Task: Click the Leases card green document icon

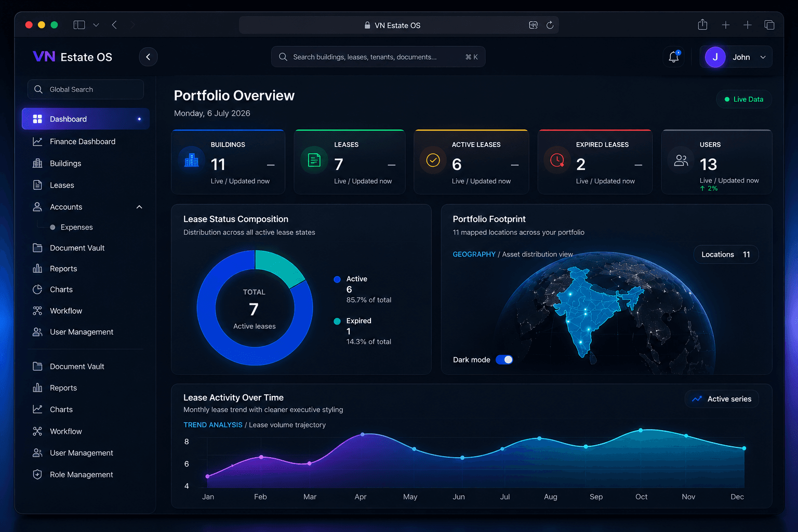Action: pos(314,160)
